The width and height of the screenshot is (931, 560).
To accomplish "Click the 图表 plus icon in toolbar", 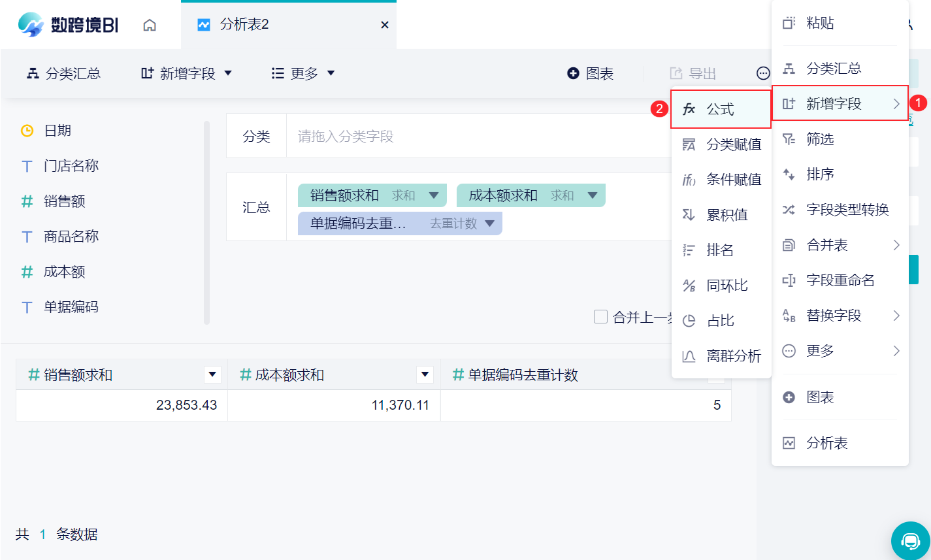I will [573, 74].
